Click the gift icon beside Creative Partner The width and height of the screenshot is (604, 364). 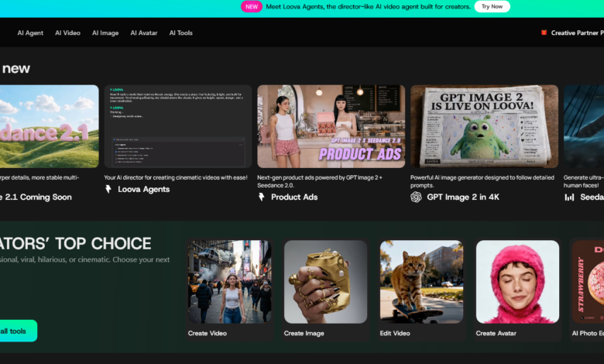point(544,33)
